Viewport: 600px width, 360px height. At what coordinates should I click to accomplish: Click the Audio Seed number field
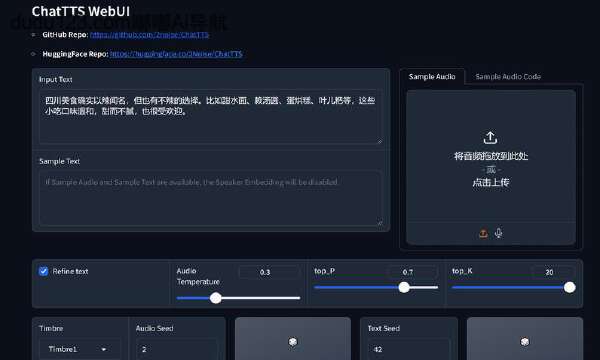click(176, 349)
